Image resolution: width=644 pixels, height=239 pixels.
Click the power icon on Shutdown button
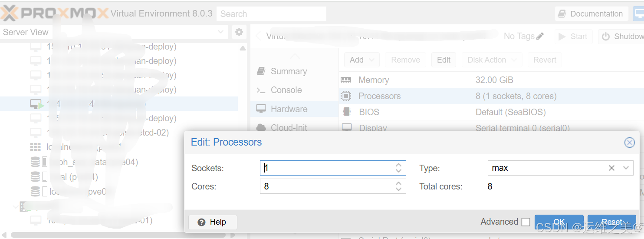click(x=606, y=37)
